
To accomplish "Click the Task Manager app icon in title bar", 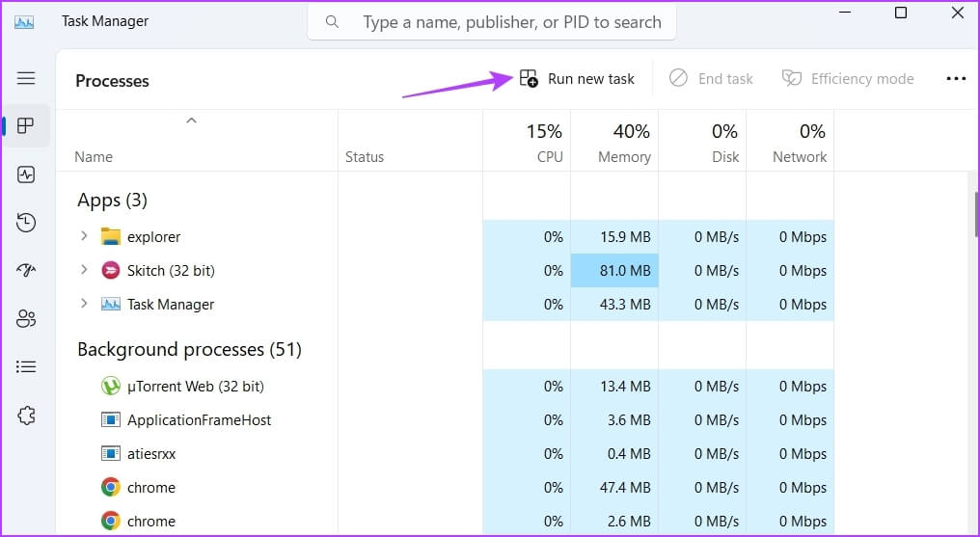I will pos(24,22).
